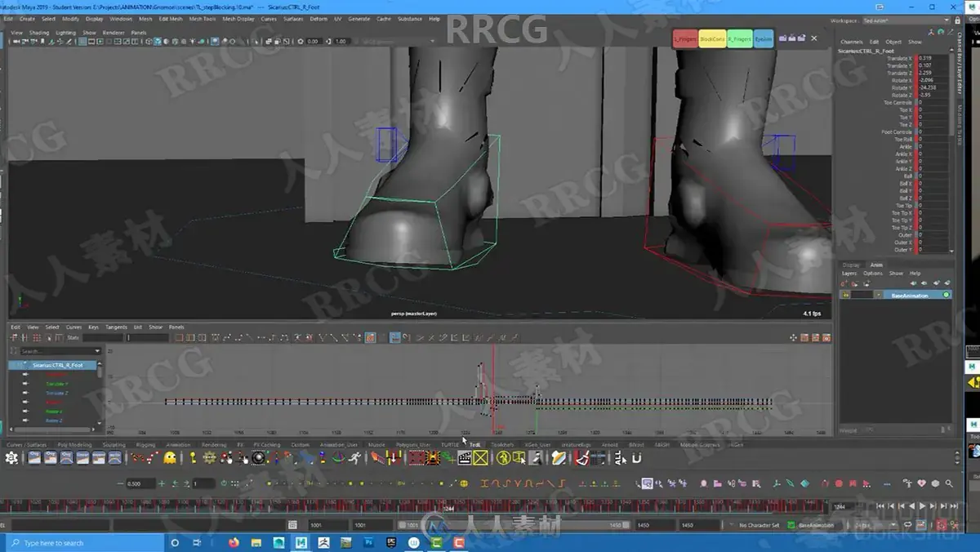The height and width of the screenshot is (552, 980).
Task: Click the yellow crossed-box shelf icon
Action: 480,458
